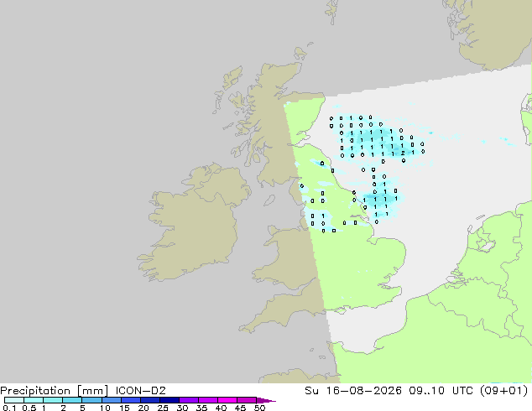Click the 'Su 16-08-2026' date text

click(353, 391)
